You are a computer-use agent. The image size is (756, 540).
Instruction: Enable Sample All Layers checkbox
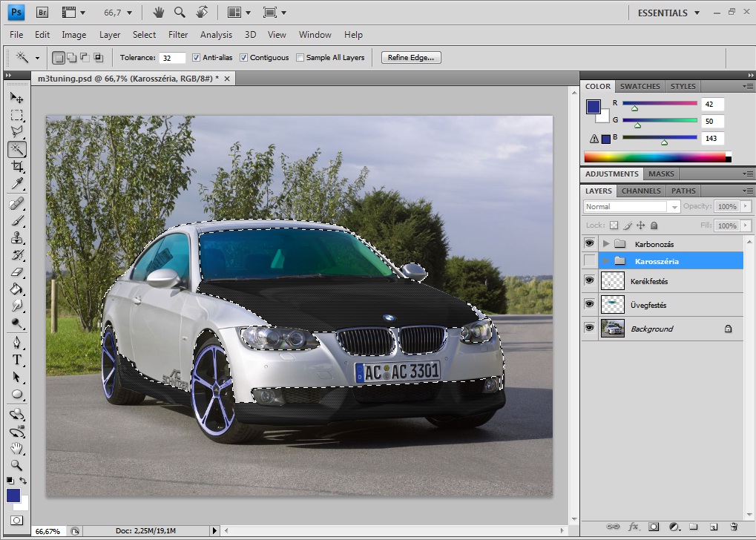(x=300, y=58)
